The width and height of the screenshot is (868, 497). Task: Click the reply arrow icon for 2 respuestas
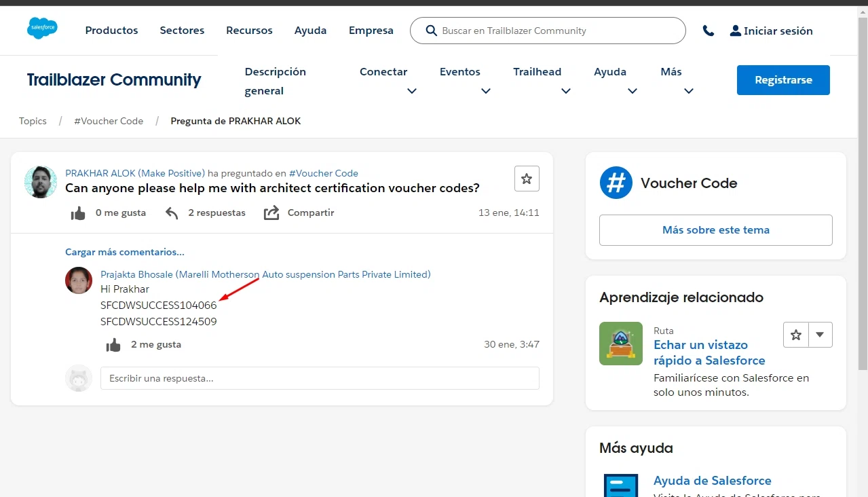point(172,213)
